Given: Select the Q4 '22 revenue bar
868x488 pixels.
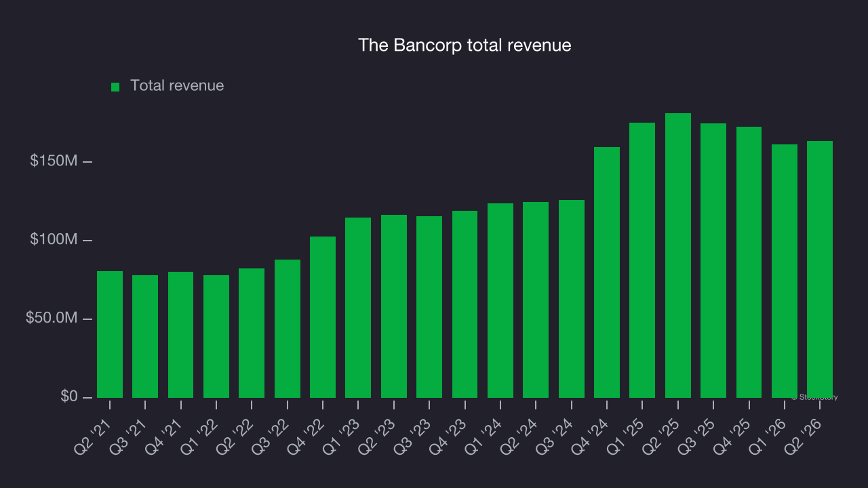Looking at the screenshot, I should click(x=323, y=317).
